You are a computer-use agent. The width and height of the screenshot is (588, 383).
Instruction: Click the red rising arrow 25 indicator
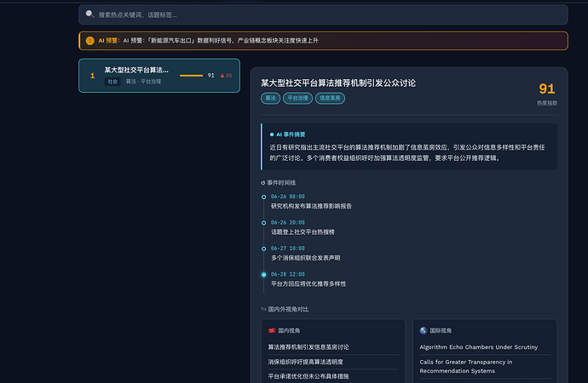tap(226, 76)
